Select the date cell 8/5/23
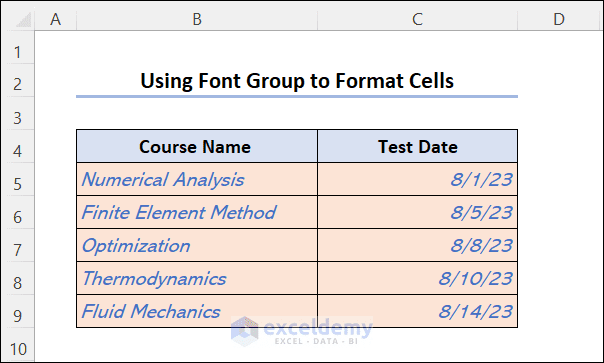604x363 pixels. click(418, 212)
